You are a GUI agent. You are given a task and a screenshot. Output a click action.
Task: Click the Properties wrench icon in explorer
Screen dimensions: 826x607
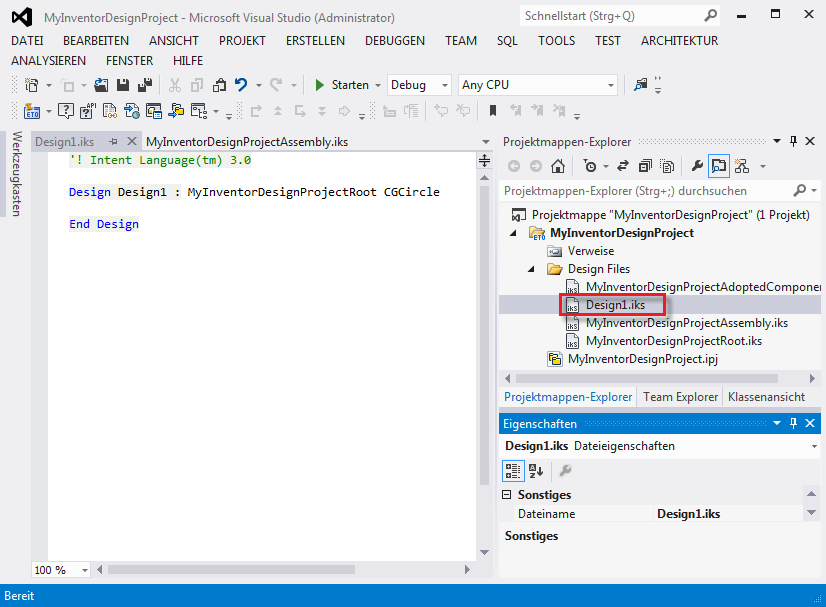697,167
